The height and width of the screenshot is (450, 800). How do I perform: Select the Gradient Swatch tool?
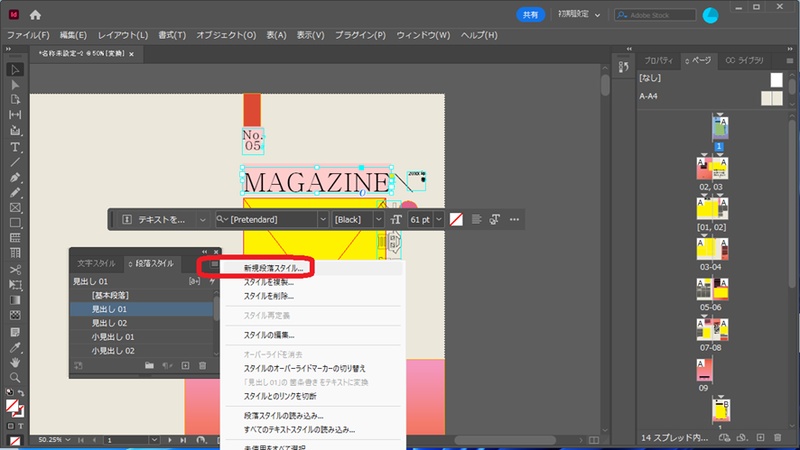(15, 300)
